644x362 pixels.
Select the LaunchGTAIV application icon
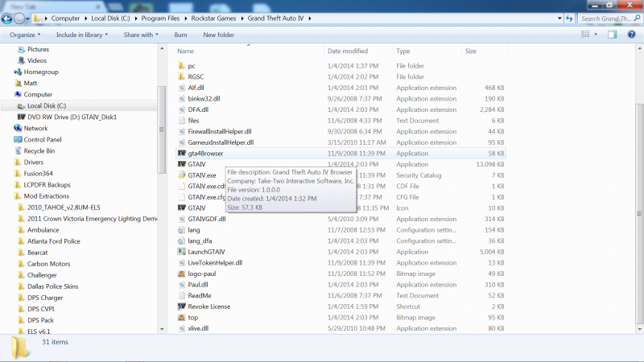pos(181,252)
